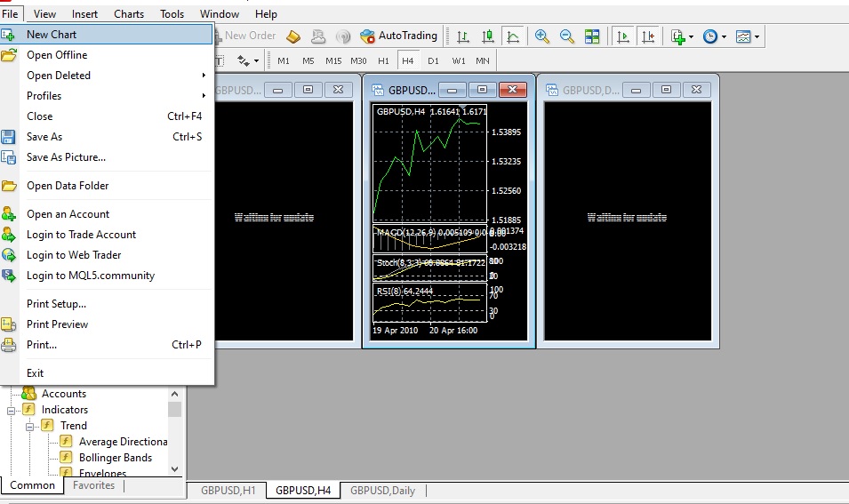Open the MetaEditor book icon

coord(293,36)
